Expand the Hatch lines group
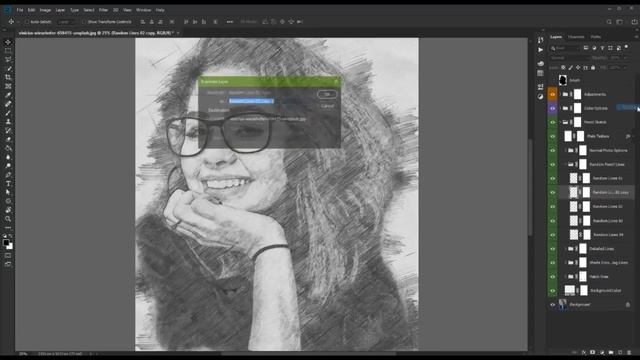640x360 pixels. (566, 277)
